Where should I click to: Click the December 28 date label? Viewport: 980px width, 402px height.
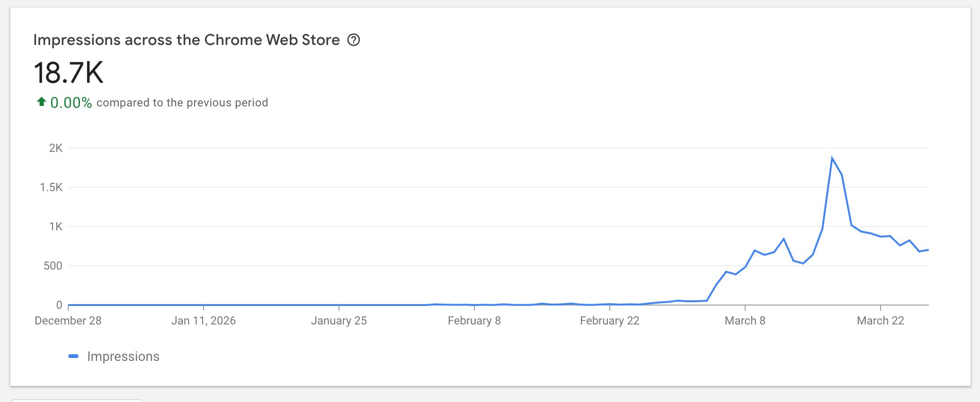click(x=68, y=321)
